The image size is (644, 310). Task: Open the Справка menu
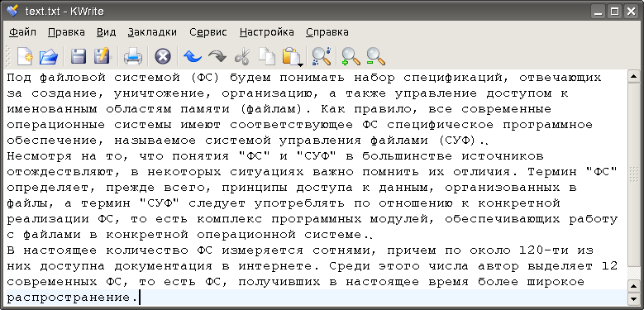327,32
